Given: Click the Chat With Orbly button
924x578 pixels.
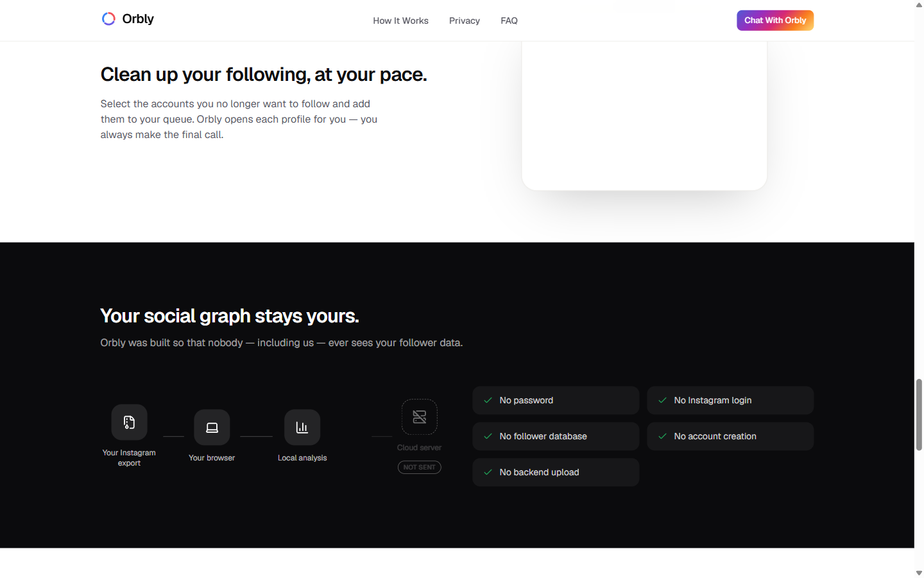Looking at the screenshot, I should (x=775, y=21).
